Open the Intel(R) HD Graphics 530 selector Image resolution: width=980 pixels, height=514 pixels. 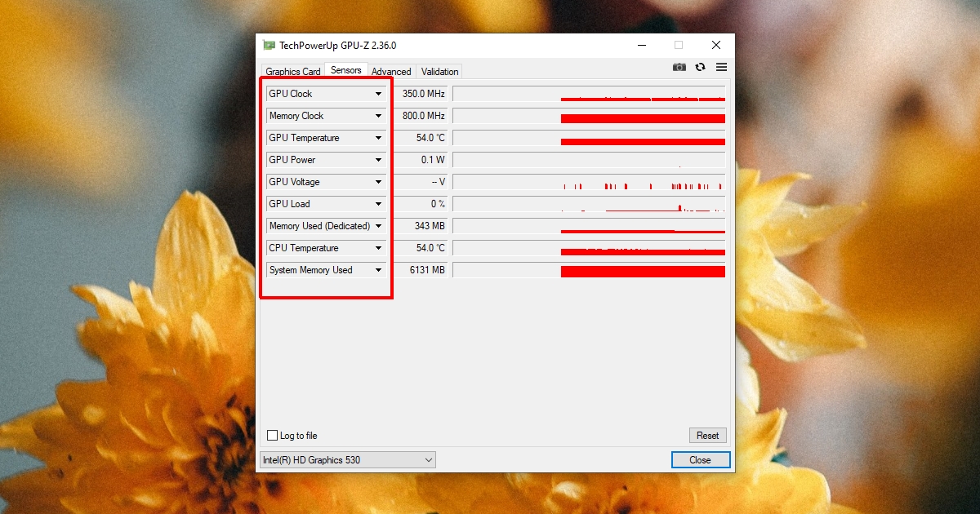pyautogui.click(x=348, y=460)
